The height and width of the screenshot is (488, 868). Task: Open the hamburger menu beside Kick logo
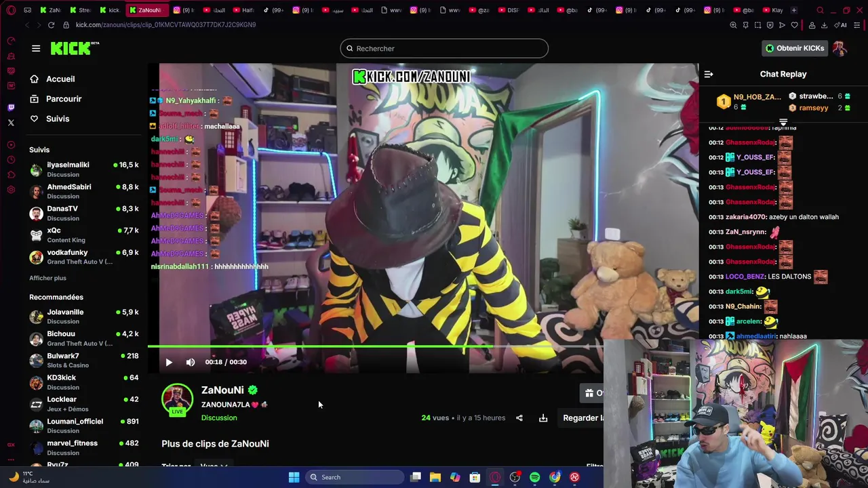[x=36, y=48]
